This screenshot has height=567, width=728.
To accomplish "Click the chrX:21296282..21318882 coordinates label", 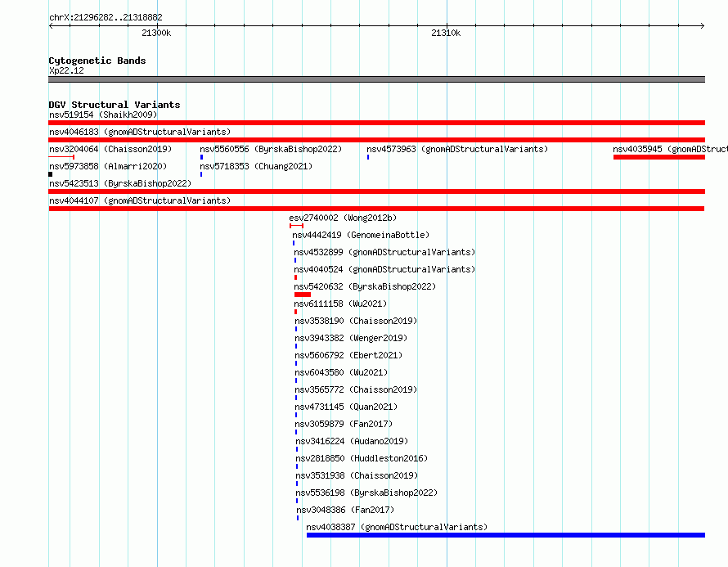I will (106, 17).
